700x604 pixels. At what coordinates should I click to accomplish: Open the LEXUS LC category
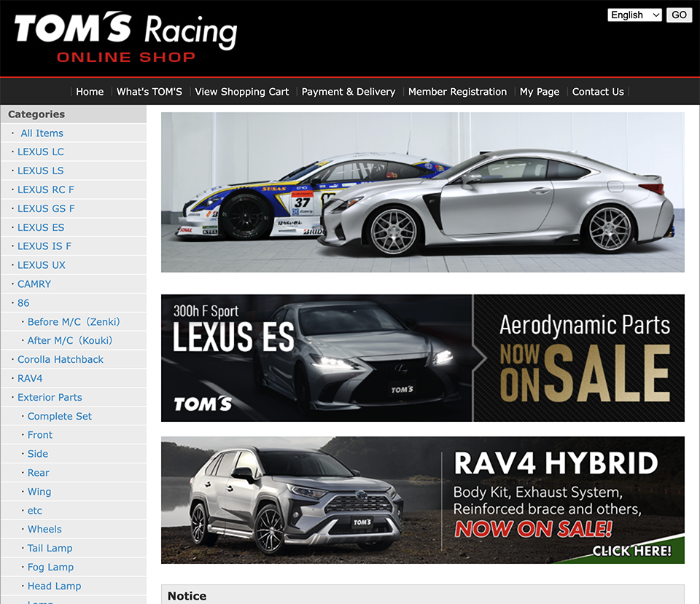pos(41,152)
